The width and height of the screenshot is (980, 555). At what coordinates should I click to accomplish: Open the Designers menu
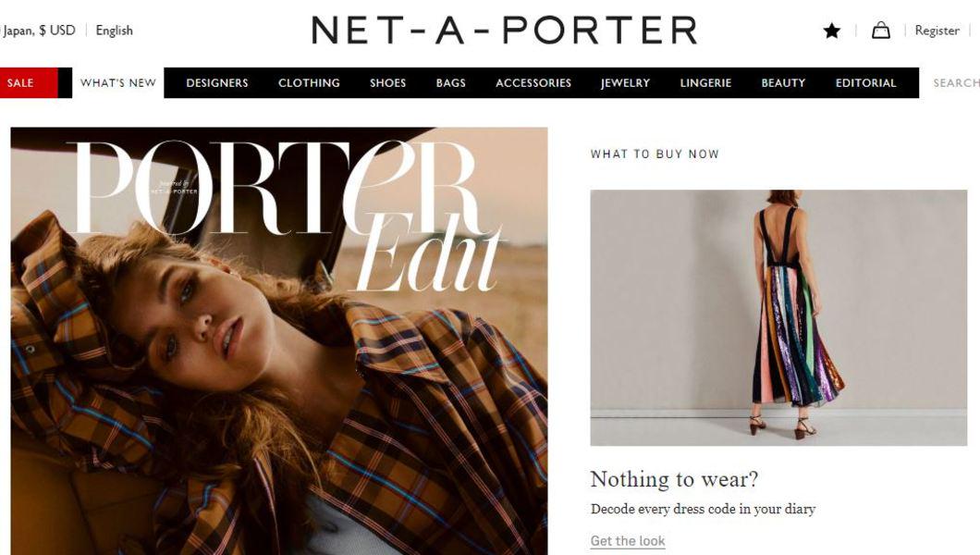(x=217, y=83)
